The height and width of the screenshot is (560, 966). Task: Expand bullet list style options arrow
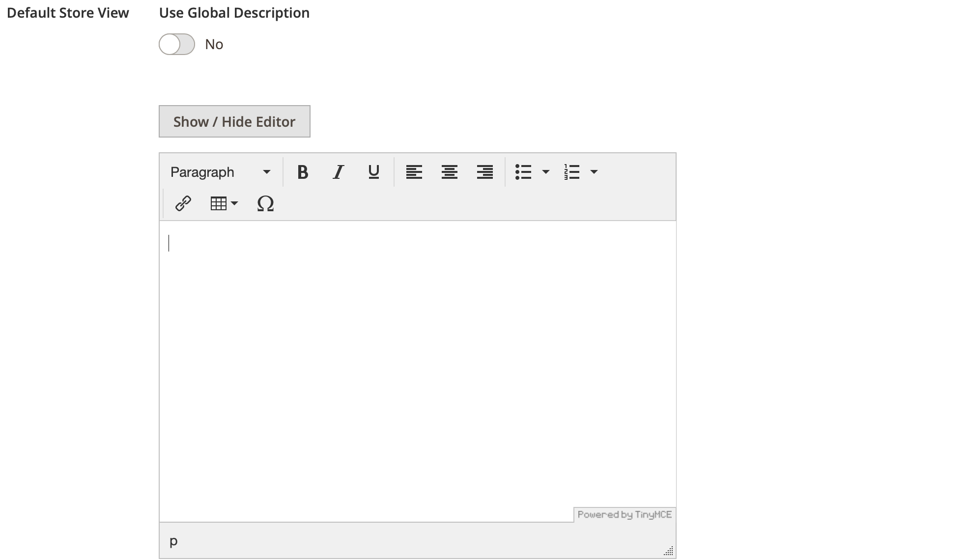545,172
